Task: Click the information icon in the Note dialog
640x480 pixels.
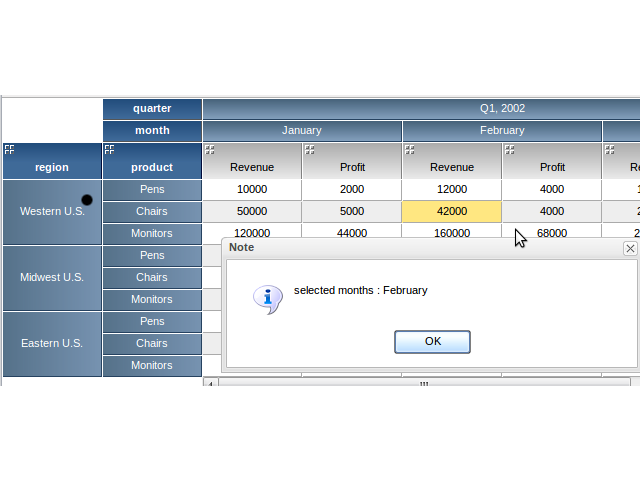Action: [267, 298]
